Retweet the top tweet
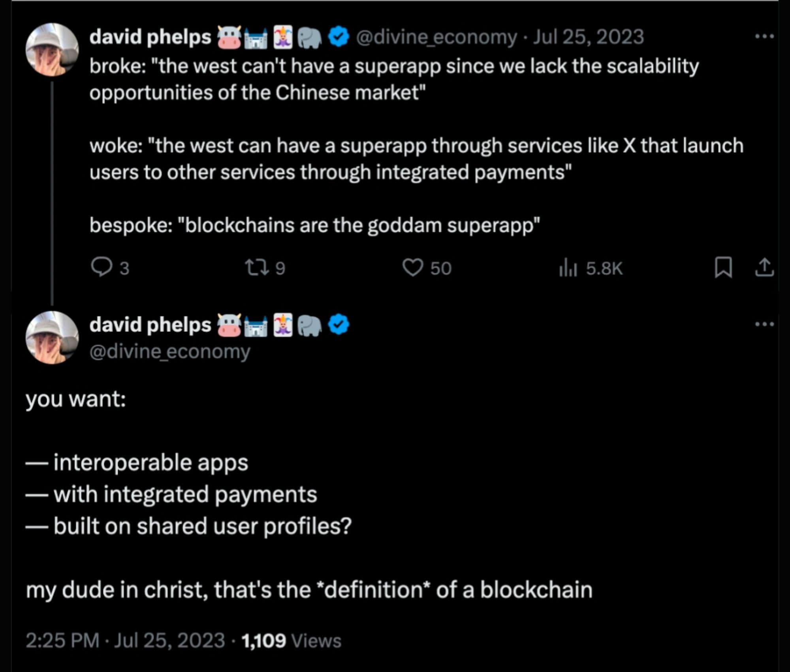Viewport: 790px width, 672px height. [x=266, y=268]
